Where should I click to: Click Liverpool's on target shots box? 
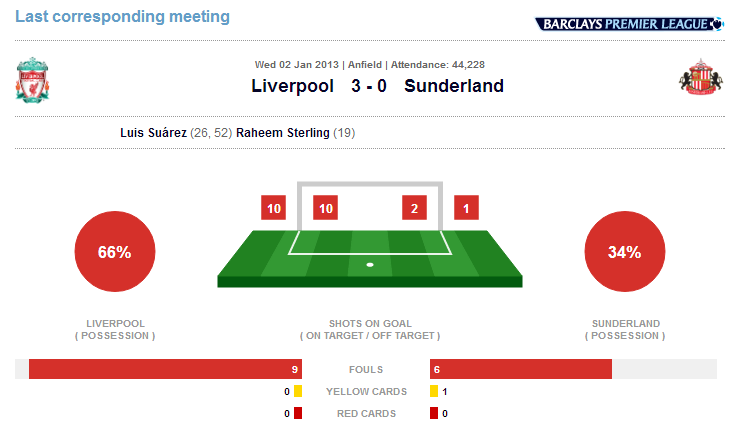[x=326, y=208]
